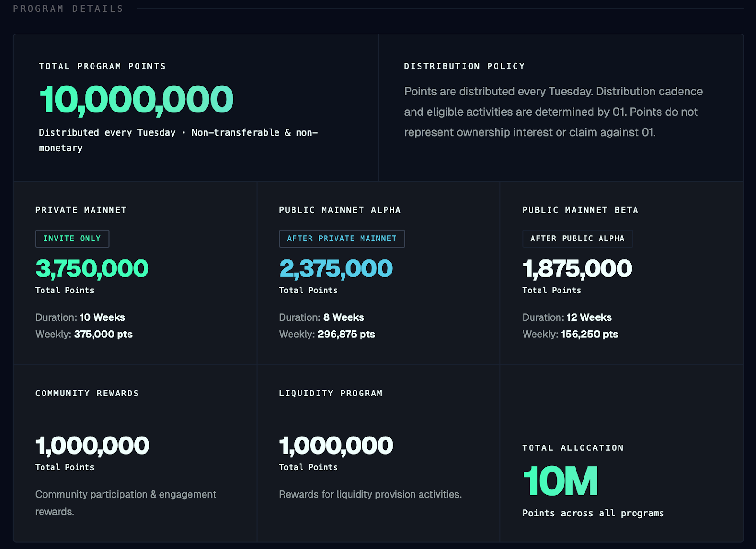Click 'Total Points' under Liquidity Program value
The height and width of the screenshot is (549, 756).
pyautogui.click(x=308, y=467)
